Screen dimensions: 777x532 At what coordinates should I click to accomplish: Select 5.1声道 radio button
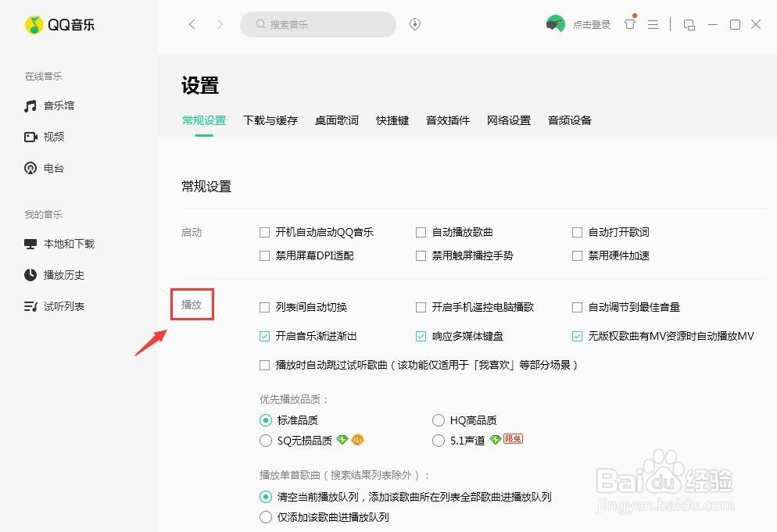[x=438, y=441]
